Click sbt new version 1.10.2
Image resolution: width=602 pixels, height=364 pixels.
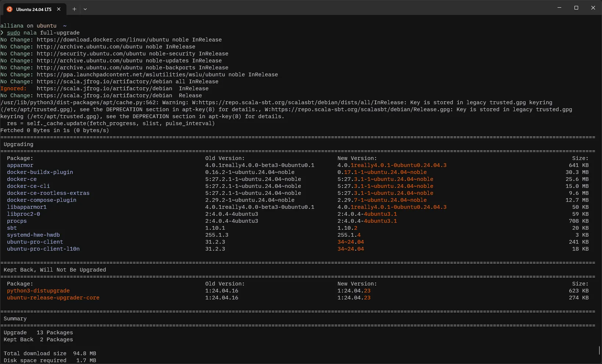pos(347,228)
